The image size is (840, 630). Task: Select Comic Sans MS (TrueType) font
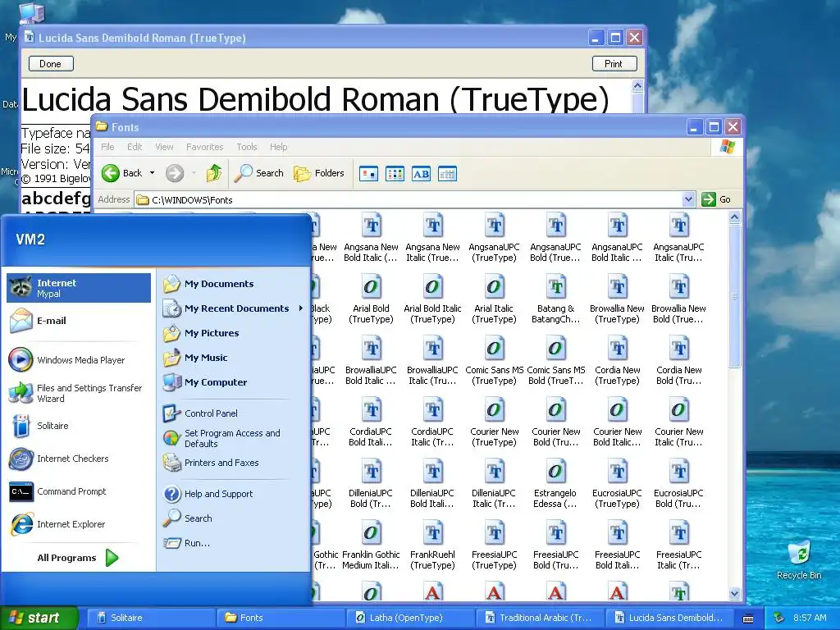pos(494,362)
